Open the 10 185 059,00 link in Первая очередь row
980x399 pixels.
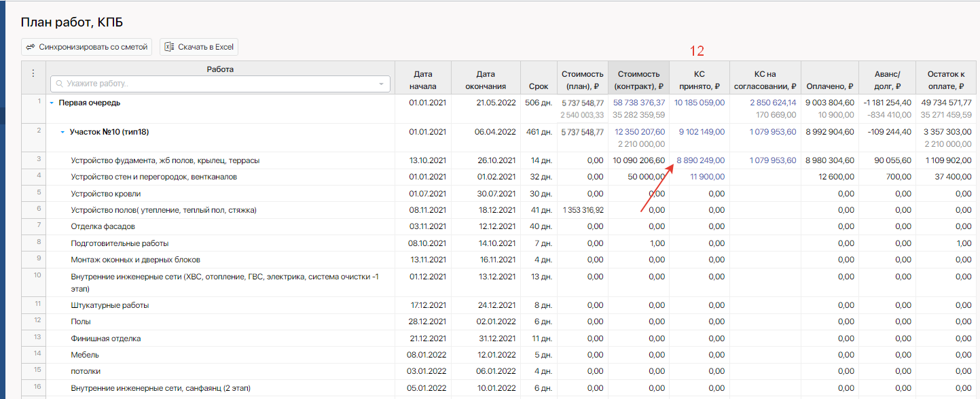699,103
